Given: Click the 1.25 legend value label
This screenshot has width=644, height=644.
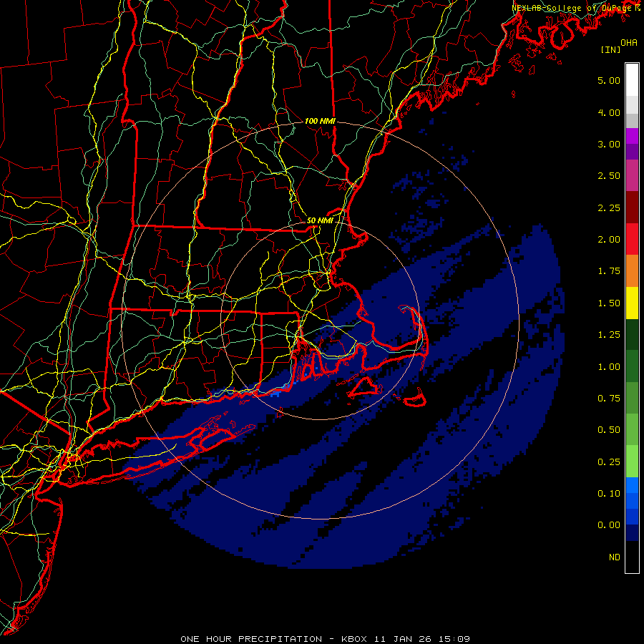Looking at the screenshot, I should tap(609, 335).
